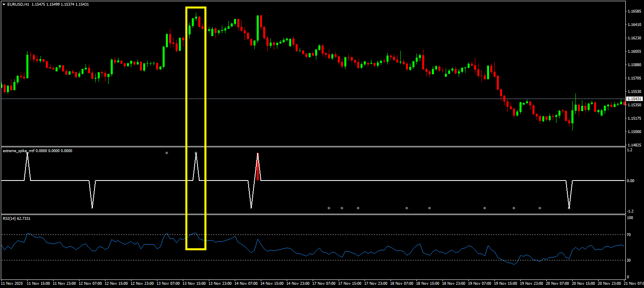Click the gray dot inside the yellow rectangle
644x288 pixels.
tap(196, 153)
